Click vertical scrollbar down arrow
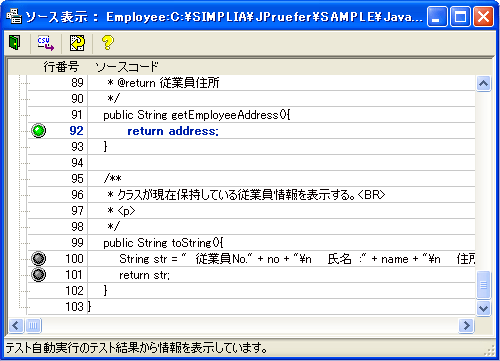Image resolution: width=500 pixels, height=361 pixels. click(483, 308)
